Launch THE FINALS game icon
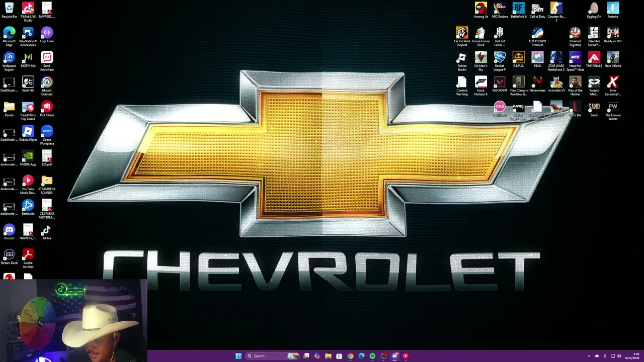644x362 pixels. point(594,59)
